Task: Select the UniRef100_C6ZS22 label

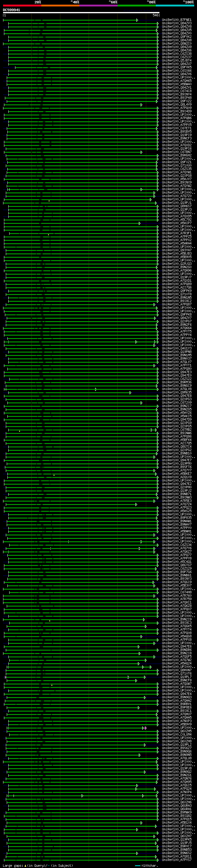Action: (x=177, y=379)
